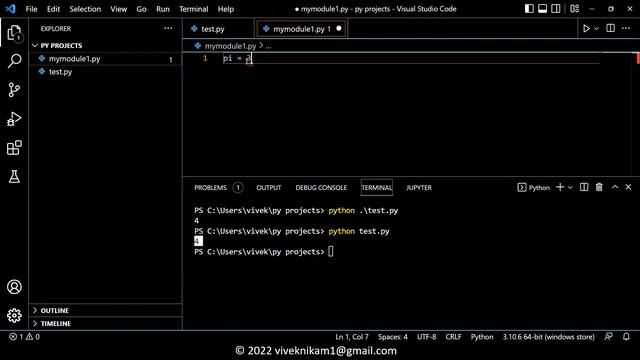Open the Terminal menu
640x360 pixels.
tap(193, 9)
